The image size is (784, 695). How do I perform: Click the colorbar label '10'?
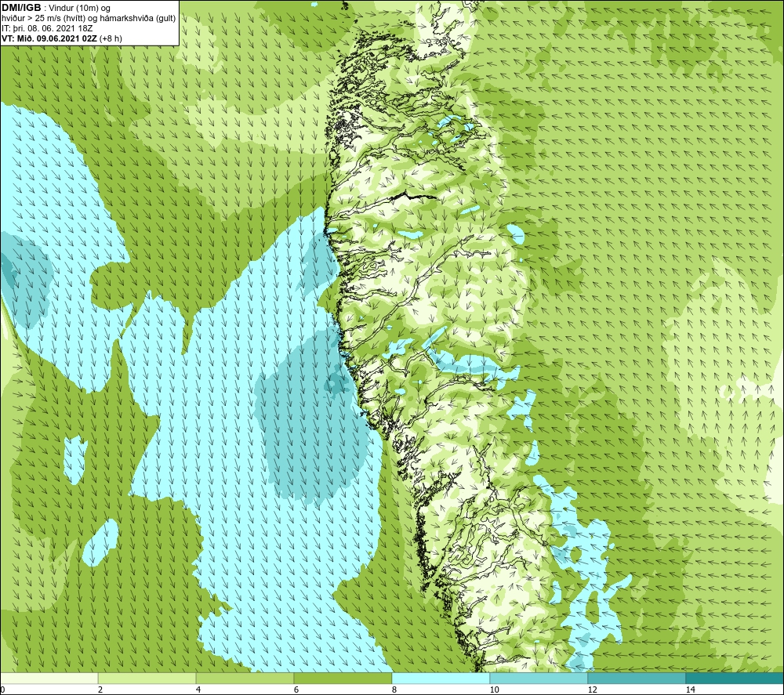pos(495,690)
